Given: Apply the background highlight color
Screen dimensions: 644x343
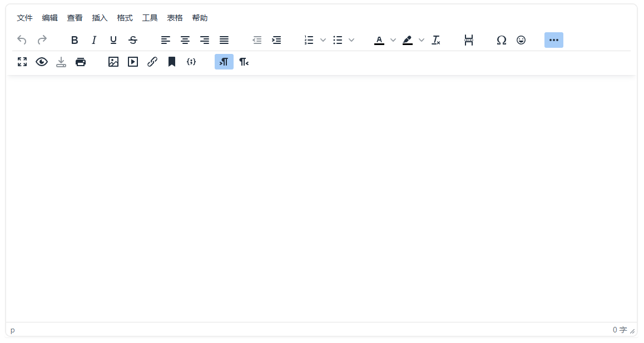Looking at the screenshot, I should coord(408,40).
